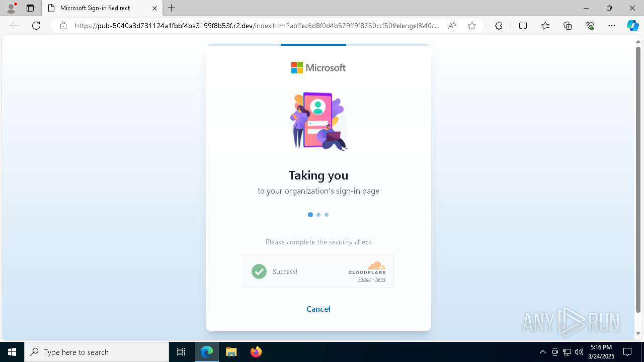This screenshot has height=362, width=644.
Task: Open Task View on the taskbar
Action: [181, 352]
